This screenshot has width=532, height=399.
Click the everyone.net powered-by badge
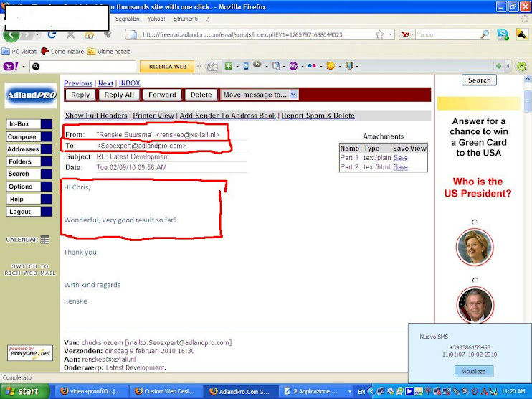click(30, 353)
